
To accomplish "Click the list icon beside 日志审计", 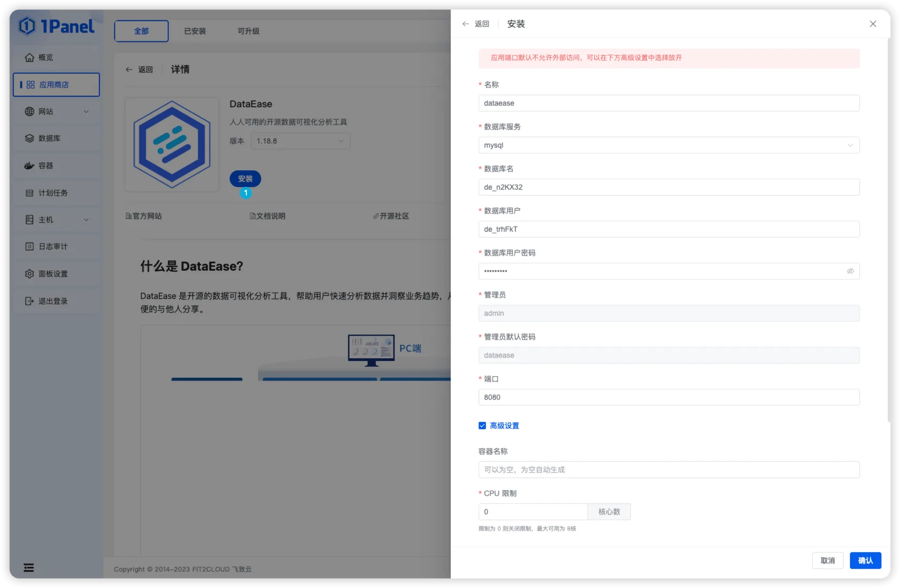I will click(29, 246).
